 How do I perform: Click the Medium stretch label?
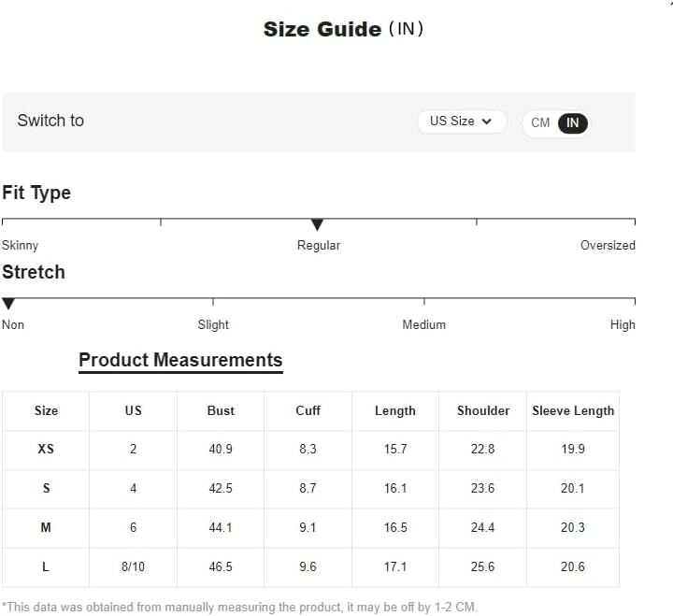point(424,324)
